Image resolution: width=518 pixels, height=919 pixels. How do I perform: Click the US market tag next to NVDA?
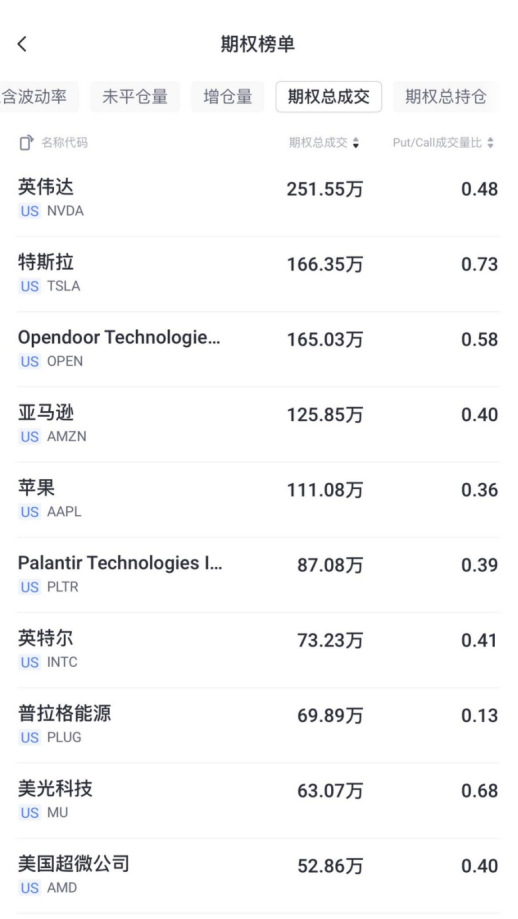(29, 211)
